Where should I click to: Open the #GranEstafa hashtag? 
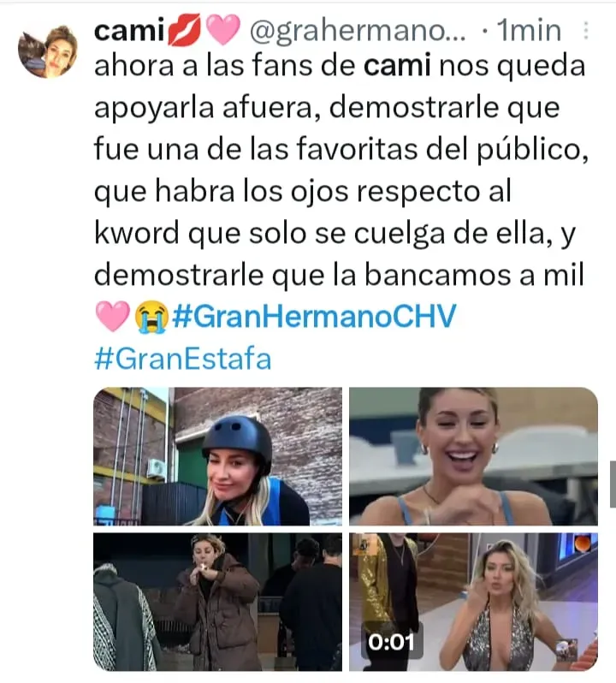tap(183, 359)
